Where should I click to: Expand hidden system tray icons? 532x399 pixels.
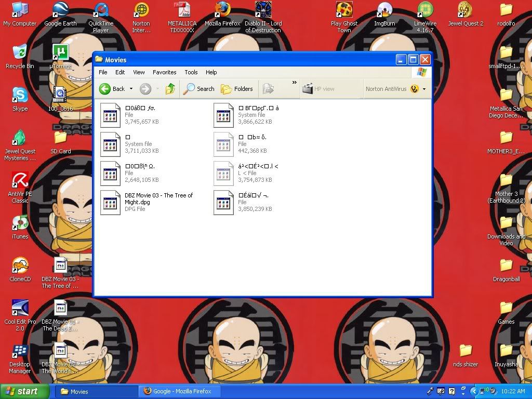pyautogui.click(x=474, y=392)
